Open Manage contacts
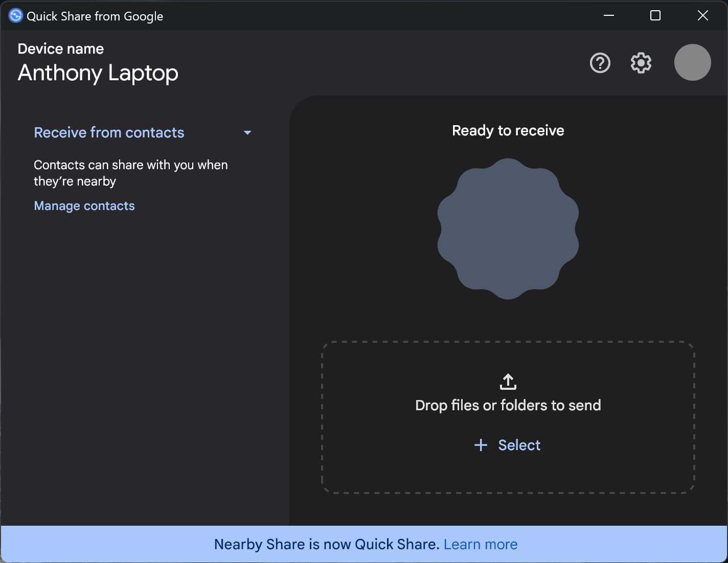This screenshot has width=728, height=563. pos(84,205)
